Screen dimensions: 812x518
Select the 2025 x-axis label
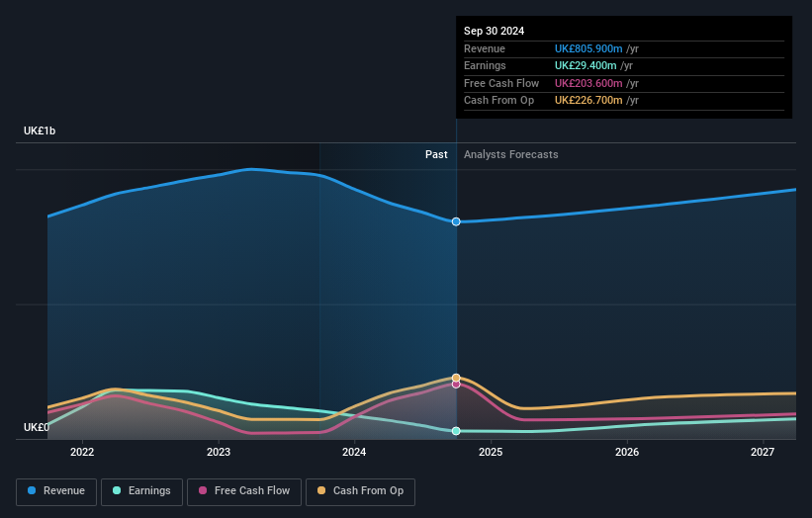[491, 452]
